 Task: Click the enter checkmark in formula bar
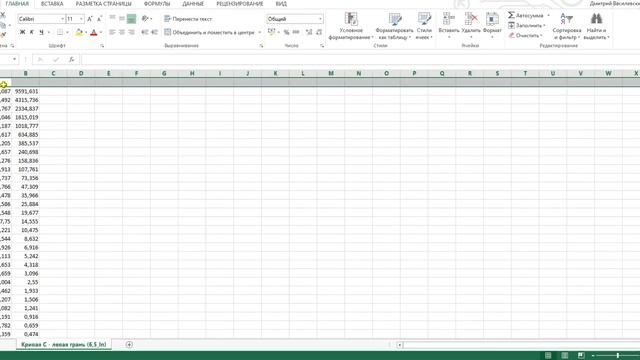tap(56, 60)
